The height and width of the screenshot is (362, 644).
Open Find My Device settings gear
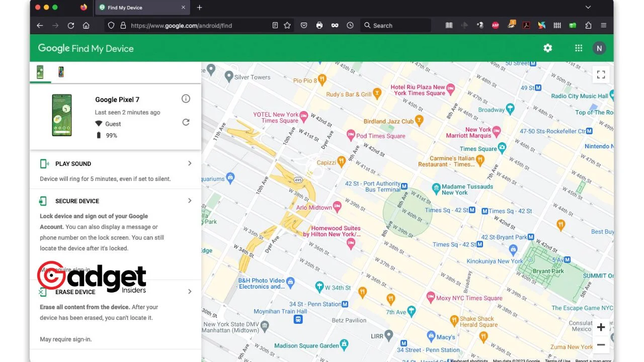(548, 48)
